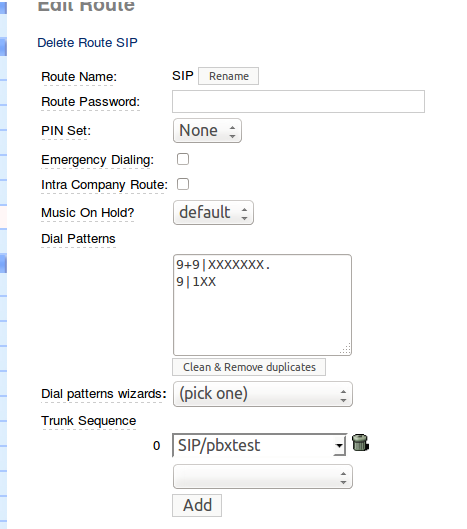Image resolution: width=467 pixels, height=529 pixels.
Task: Focus the Route Password input field
Action: (x=298, y=101)
